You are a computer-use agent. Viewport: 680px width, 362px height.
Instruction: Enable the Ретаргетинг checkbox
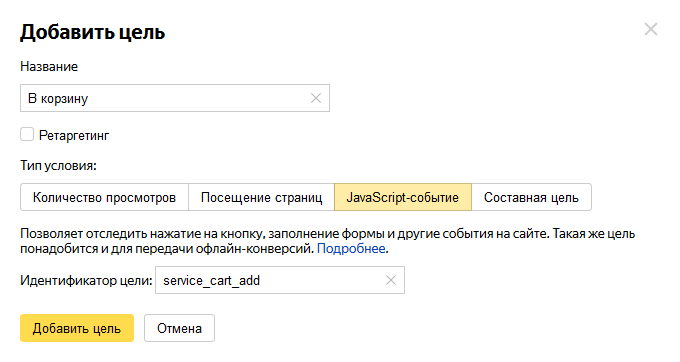pos(27,134)
